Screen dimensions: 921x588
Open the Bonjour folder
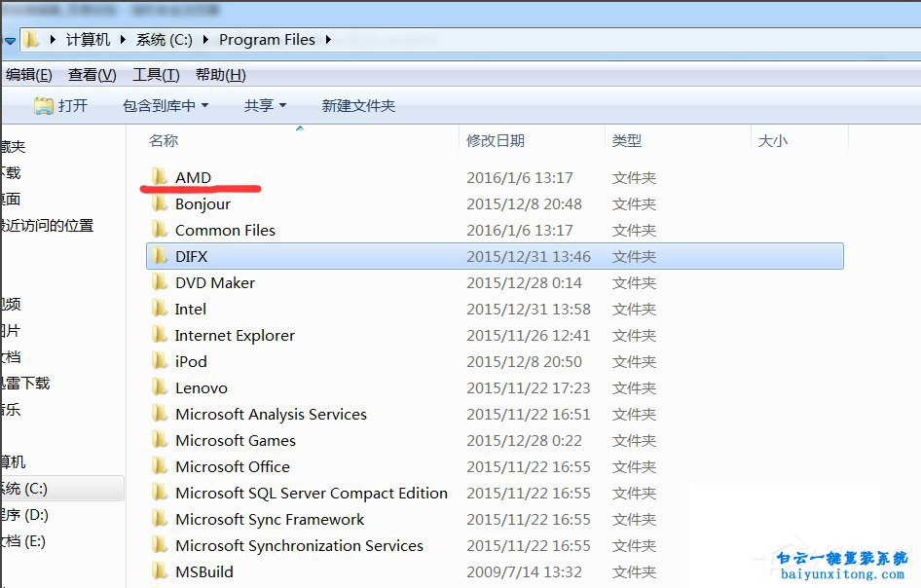(203, 203)
